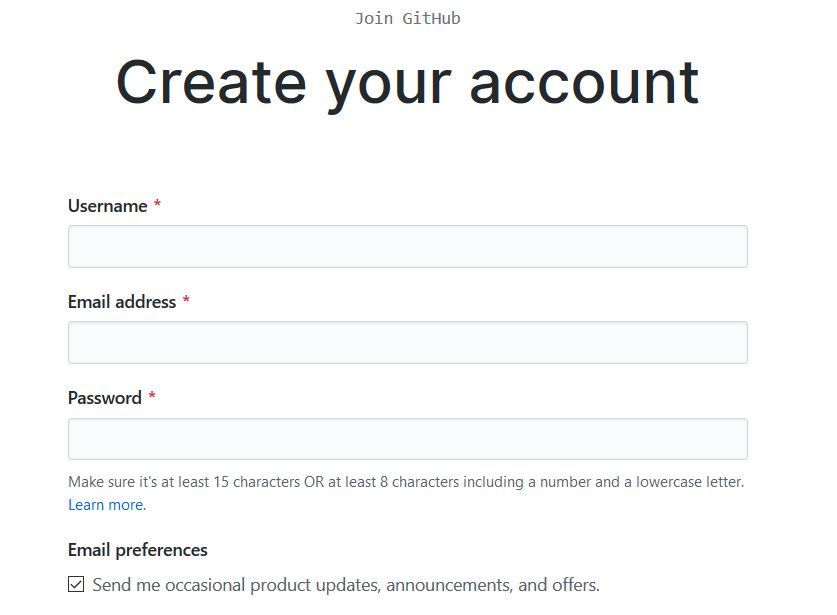This screenshot has width=837, height=615.
Task: Click the Password field label
Action: 105,398
